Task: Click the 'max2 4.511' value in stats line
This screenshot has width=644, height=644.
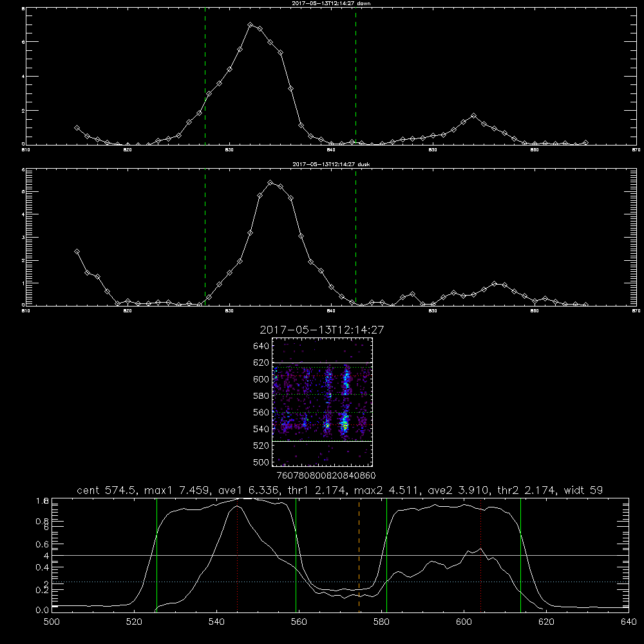Action: pyautogui.click(x=384, y=490)
